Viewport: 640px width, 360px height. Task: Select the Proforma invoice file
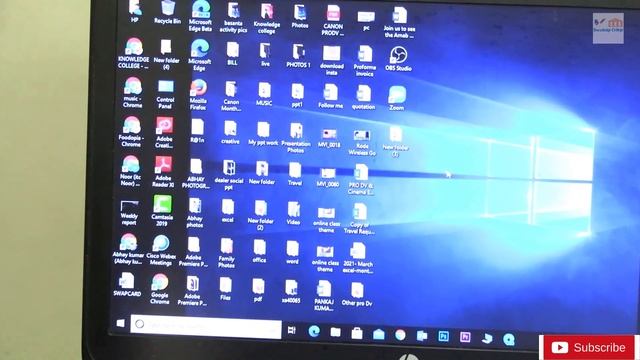tap(364, 61)
